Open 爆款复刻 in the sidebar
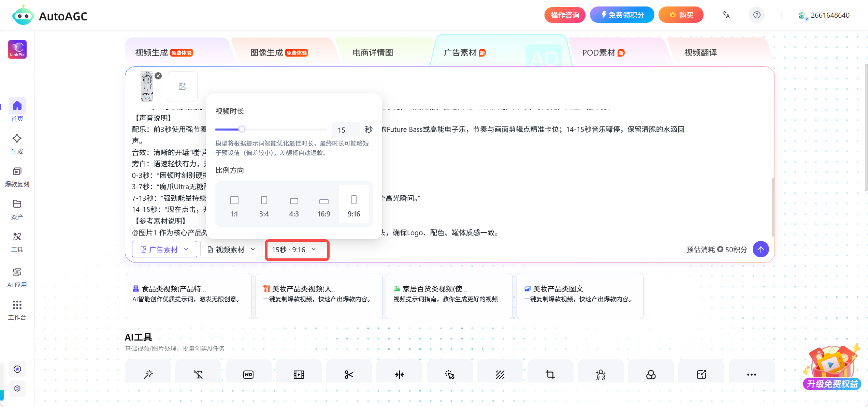 click(x=17, y=177)
